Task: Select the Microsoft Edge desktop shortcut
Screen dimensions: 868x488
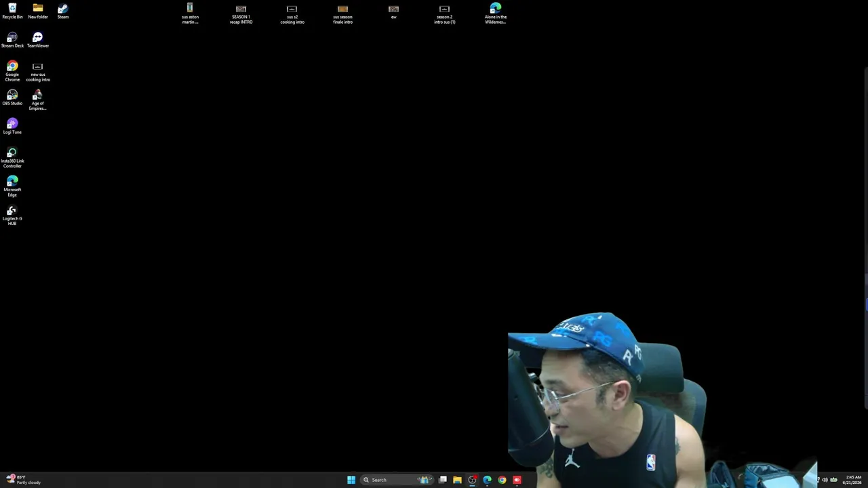Action: 12,186
